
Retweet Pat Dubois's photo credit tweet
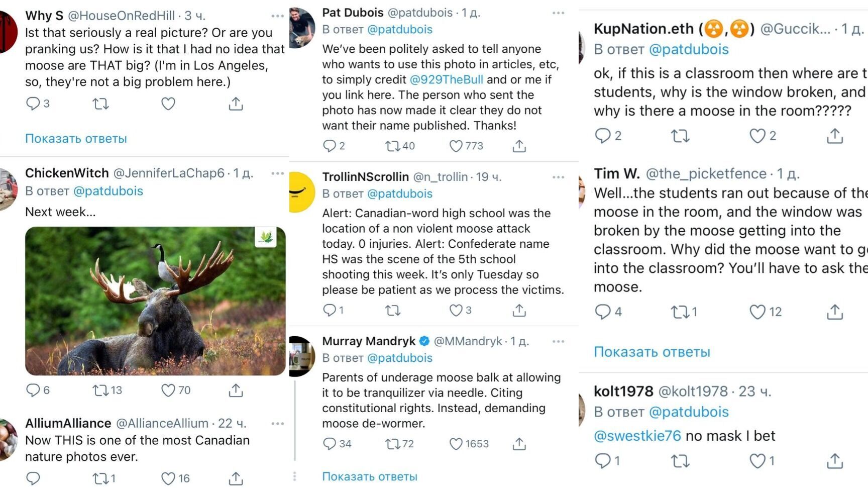coord(392,146)
